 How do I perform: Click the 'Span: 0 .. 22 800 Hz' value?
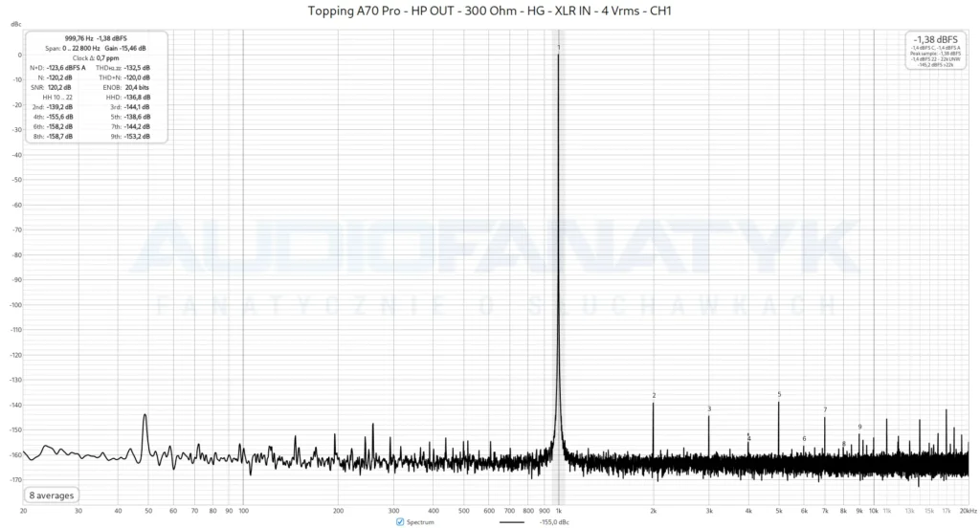[72, 48]
